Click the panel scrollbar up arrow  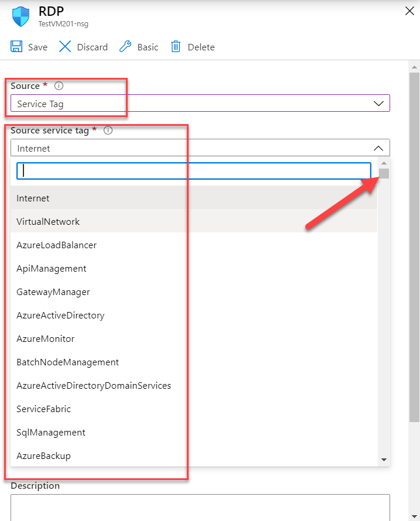point(414,67)
